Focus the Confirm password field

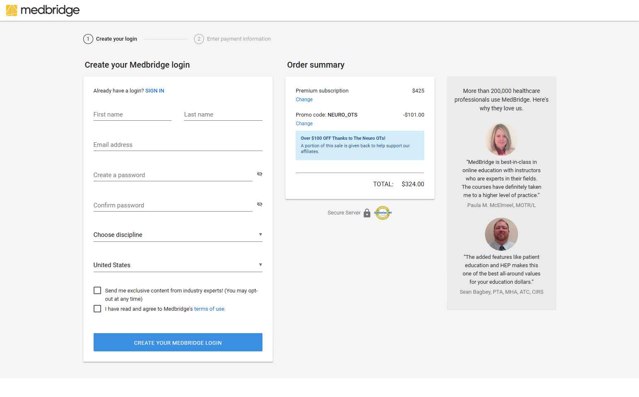pyautogui.click(x=173, y=205)
